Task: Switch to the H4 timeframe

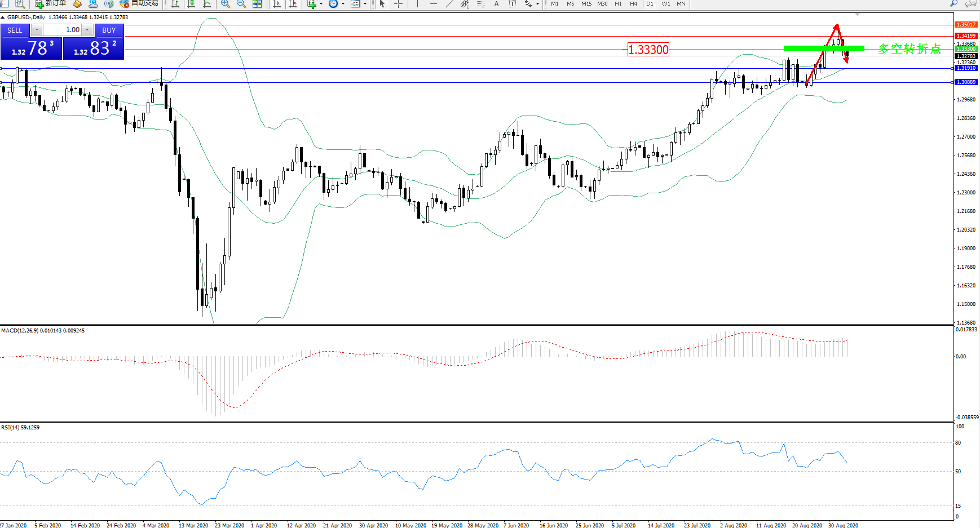Action: tap(634, 4)
